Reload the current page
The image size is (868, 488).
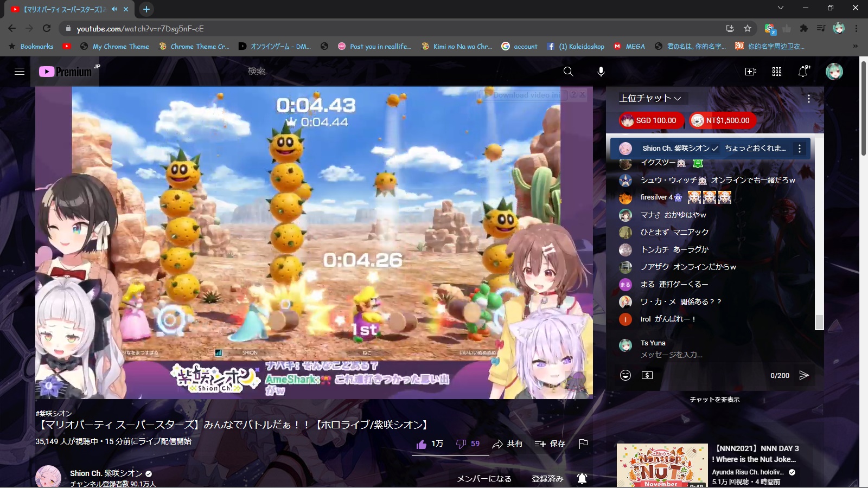point(47,28)
